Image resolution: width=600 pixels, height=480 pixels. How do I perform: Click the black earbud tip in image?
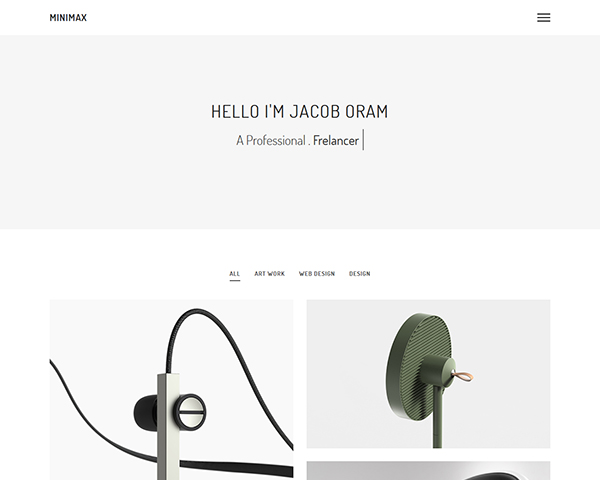145,413
